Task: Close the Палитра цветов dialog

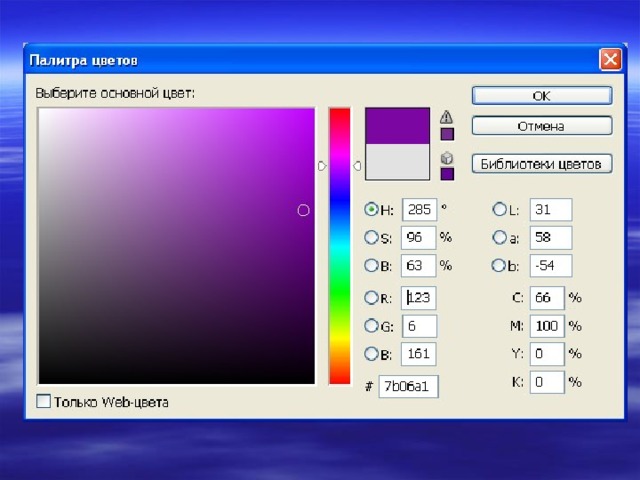Action: (x=610, y=60)
